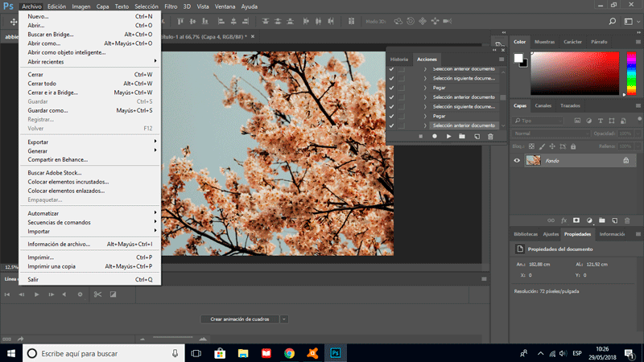The image size is (644, 362).
Task: Click the scissors split icon in the timeline
Action: click(97, 294)
